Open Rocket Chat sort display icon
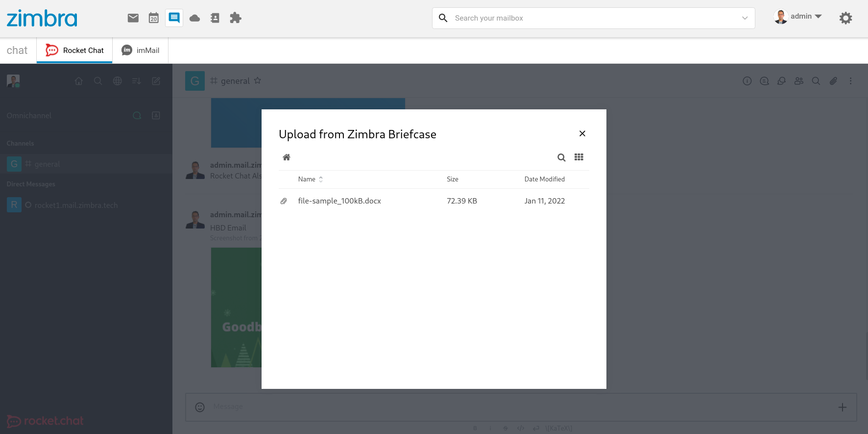The image size is (868, 434). point(137,81)
